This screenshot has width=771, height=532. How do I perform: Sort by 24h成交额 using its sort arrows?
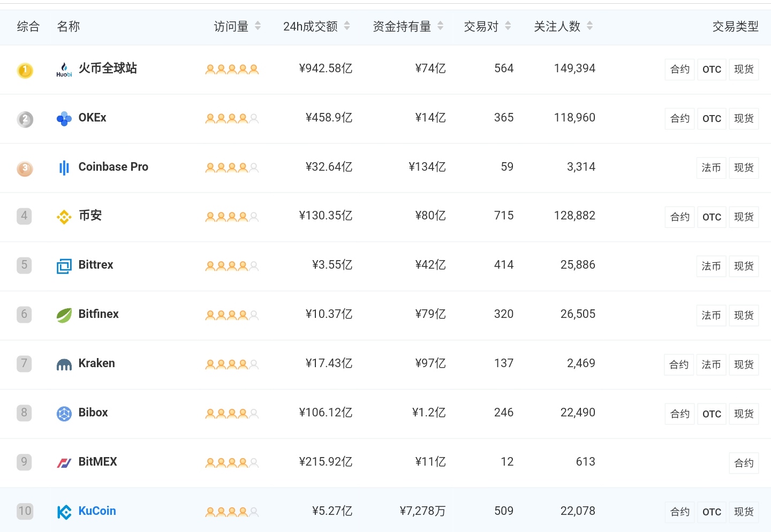(x=347, y=26)
